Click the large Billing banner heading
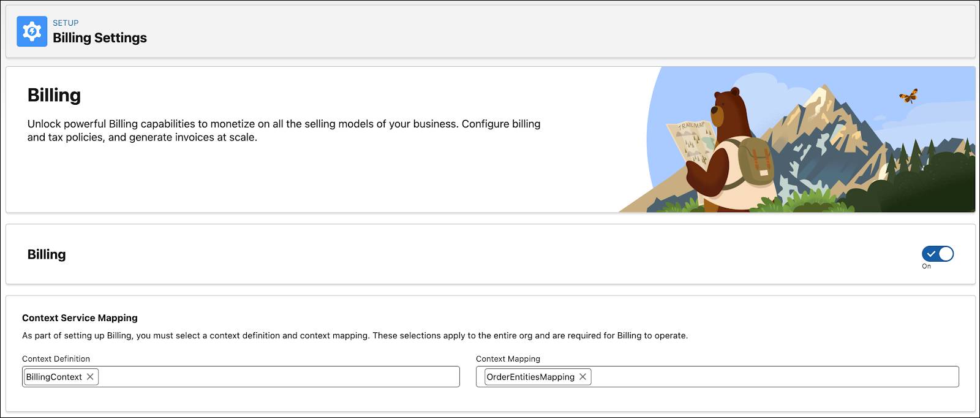The height and width of the screenshot is (418, 980). [54, 95]
